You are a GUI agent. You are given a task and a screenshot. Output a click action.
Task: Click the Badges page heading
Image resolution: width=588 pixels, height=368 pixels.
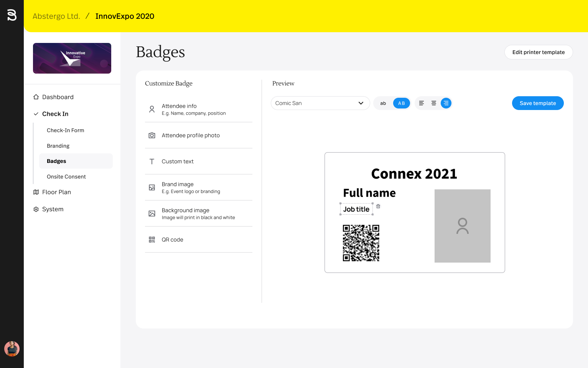tap(160, 52)
